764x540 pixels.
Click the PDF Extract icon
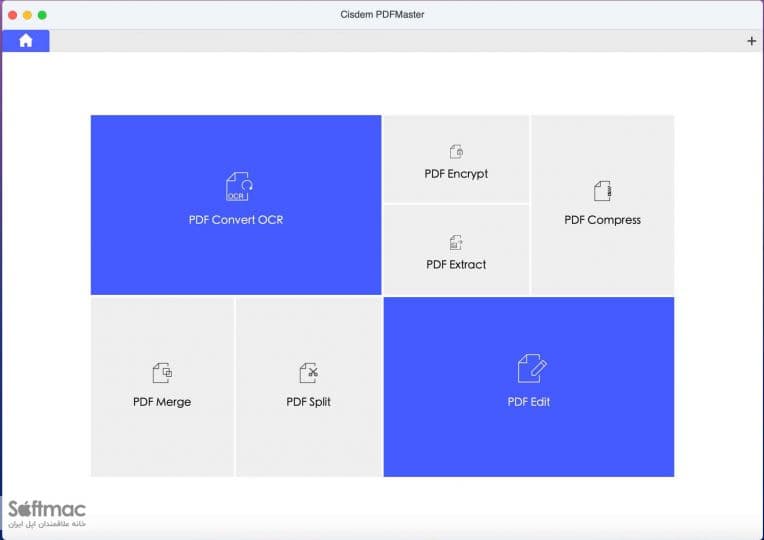pyautogui.click(x=456, y=242)
